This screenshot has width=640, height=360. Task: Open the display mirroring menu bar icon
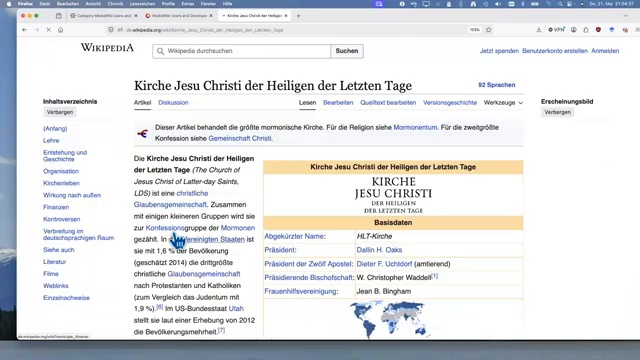click(x=426, y=4)
